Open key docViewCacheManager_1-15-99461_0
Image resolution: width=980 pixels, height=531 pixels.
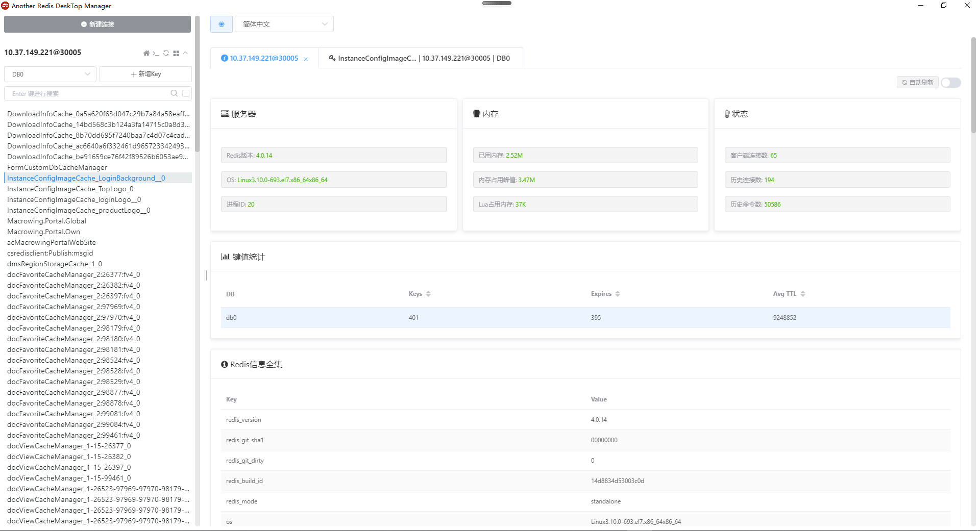click(69, 478)
